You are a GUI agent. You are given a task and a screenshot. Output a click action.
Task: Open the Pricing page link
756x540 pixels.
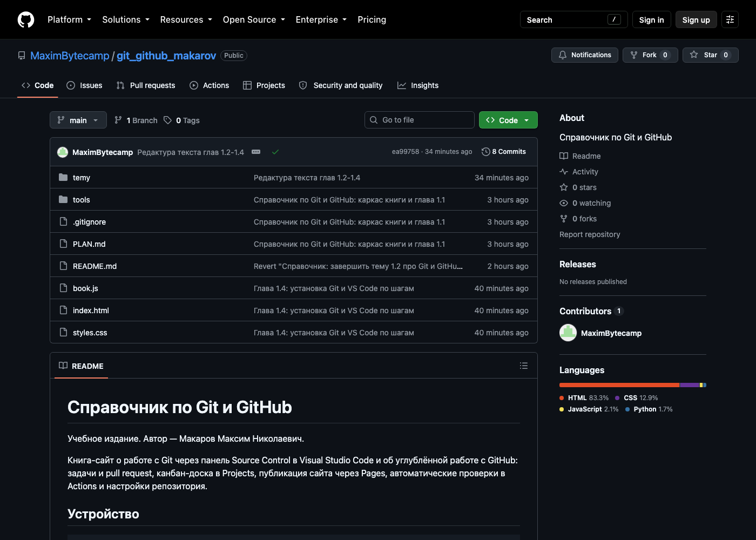tap(372, 19)
